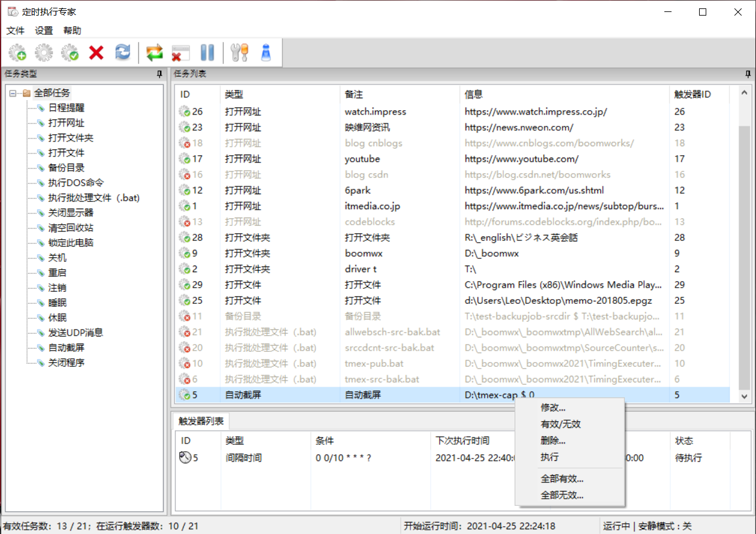The height and width of the screenshot is (534, 756).
Task: Click status icon of task 26
Action: pyautogui.click(x=185, y=111)
